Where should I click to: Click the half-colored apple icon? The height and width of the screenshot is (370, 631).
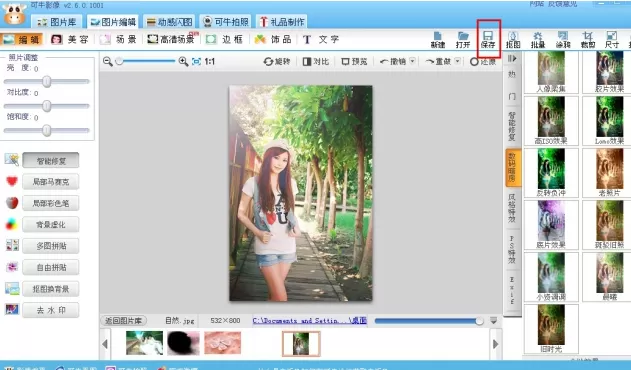point(12,203)
